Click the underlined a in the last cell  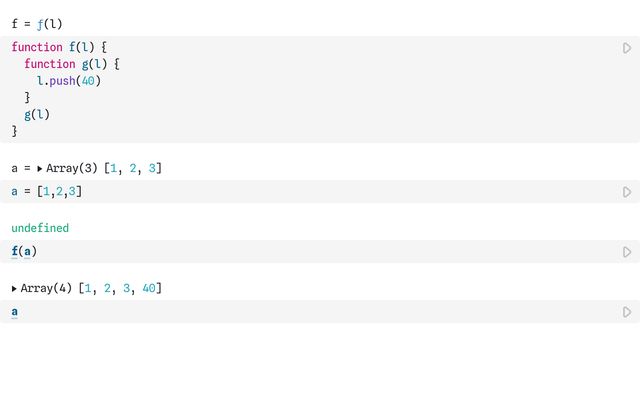point(15,312)
